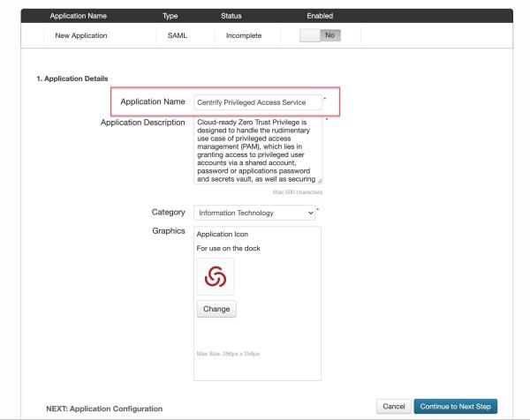Click the Application Description label
The image size is (530, 420).
point(142,123)
